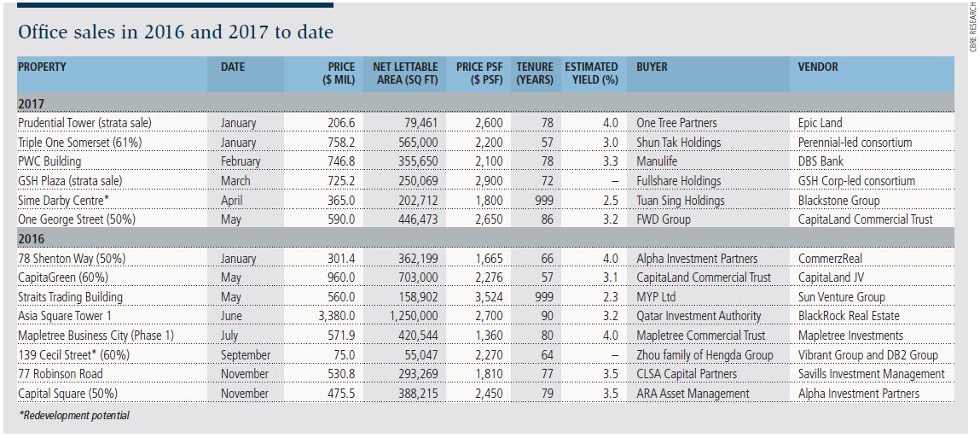
Task: Click net lettable area 1,250,000
Action: pos(414,316)
